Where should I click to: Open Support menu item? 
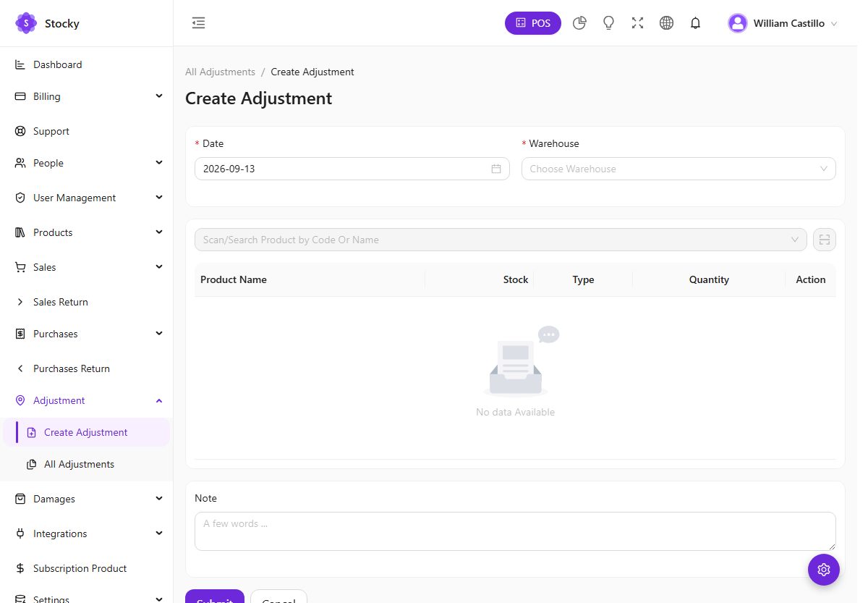tap(87, 131)
